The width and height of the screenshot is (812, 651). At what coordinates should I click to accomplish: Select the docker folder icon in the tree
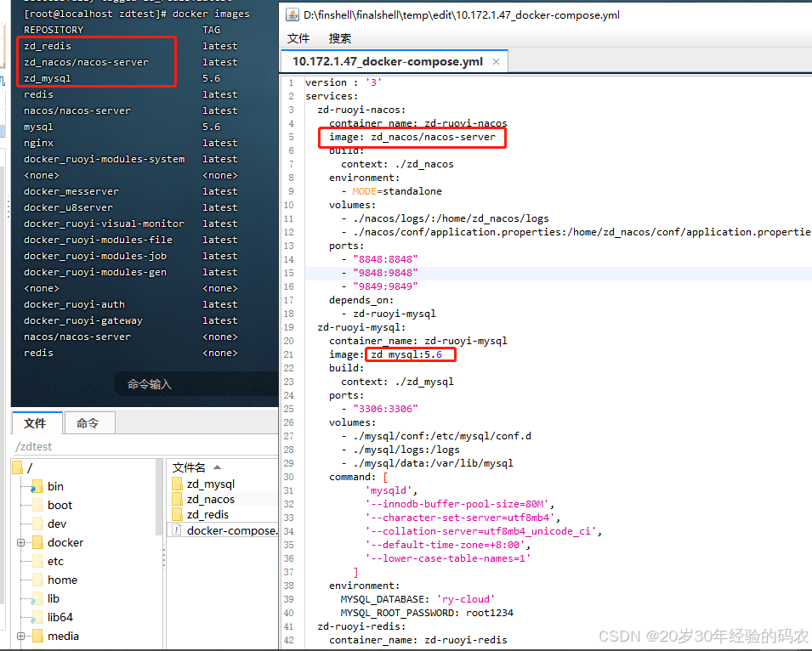pyautogui.click(x=37, y=542)
